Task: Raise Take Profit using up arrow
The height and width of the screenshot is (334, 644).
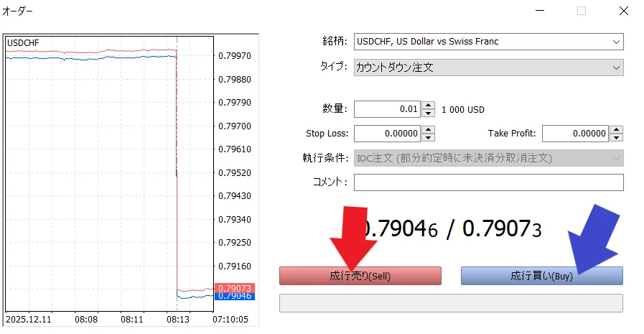Action: click(616, 130)
